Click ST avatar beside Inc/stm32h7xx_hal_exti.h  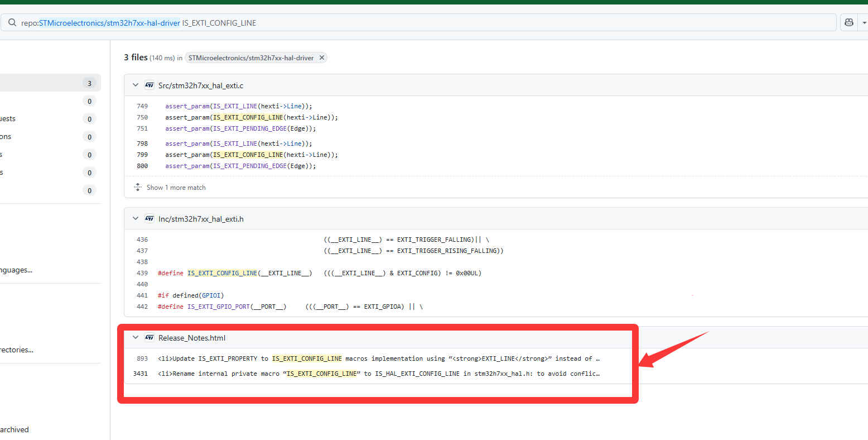150,219
